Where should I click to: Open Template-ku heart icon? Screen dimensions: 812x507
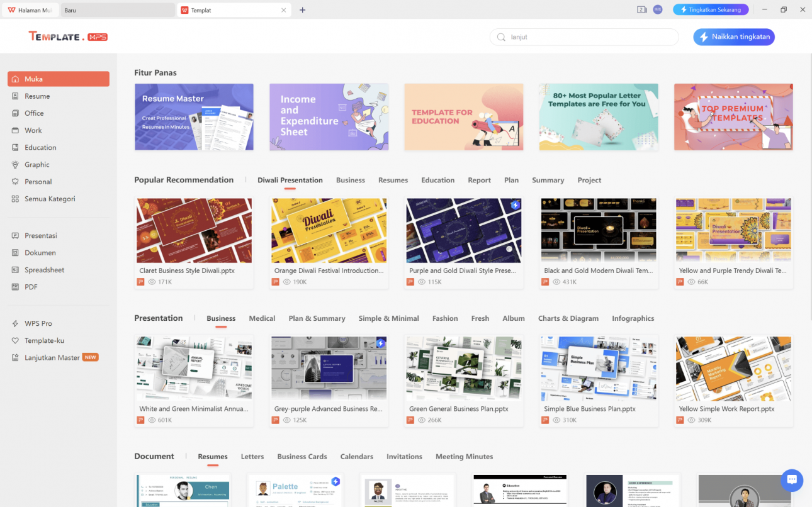click(15, 340)
